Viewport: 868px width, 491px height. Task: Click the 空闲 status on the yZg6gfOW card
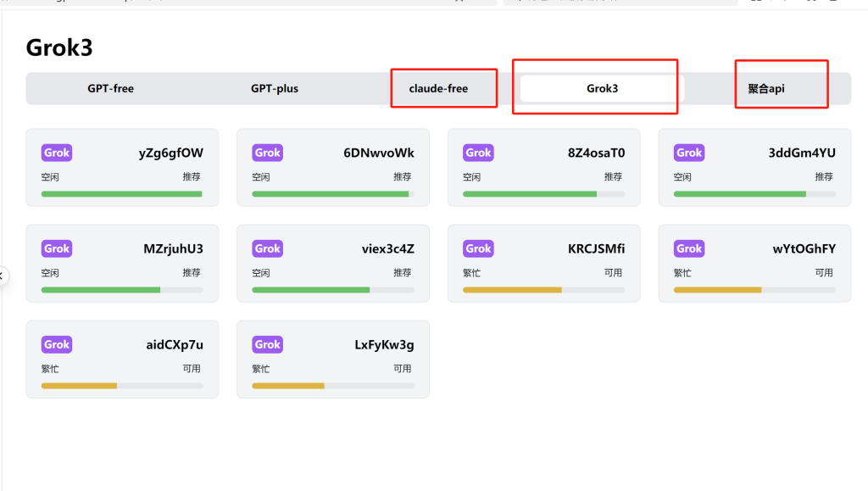tap(50, 177)
